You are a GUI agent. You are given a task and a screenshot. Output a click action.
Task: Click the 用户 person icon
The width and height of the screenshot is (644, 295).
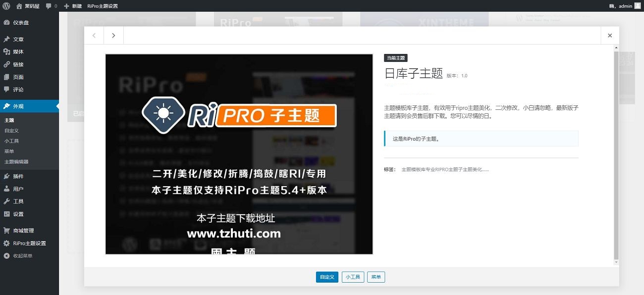pos(7,189)
